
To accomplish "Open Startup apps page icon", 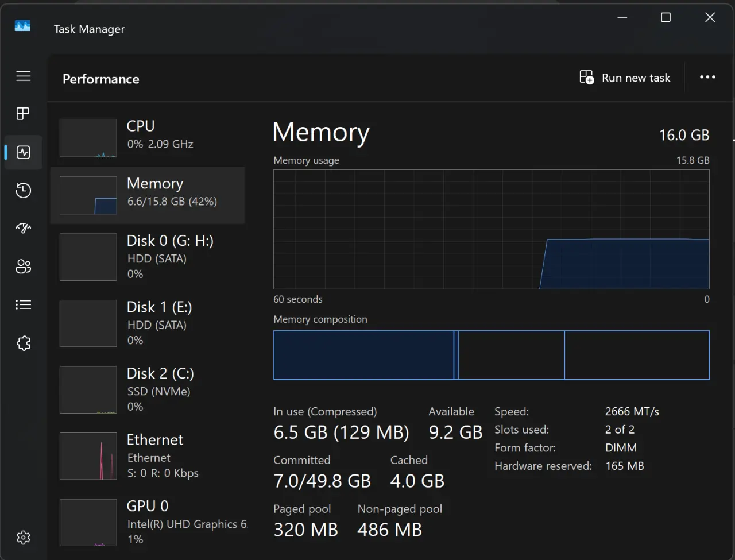I will [24, 229].
